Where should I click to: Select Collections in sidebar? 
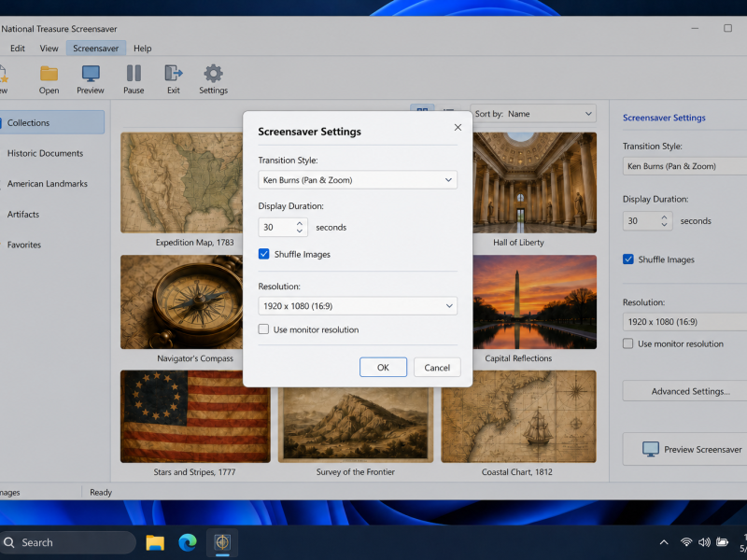click(x=51, y=123)
